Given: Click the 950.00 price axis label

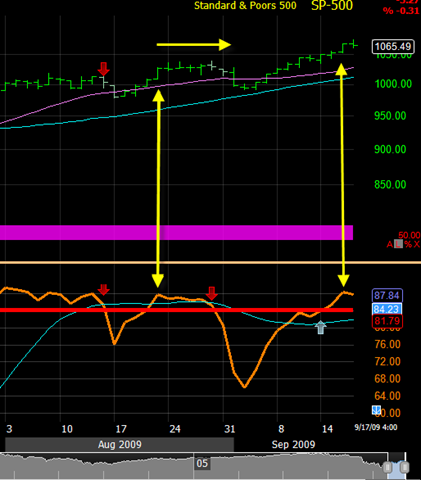Looking at the screenshot, I should (390, 116).
